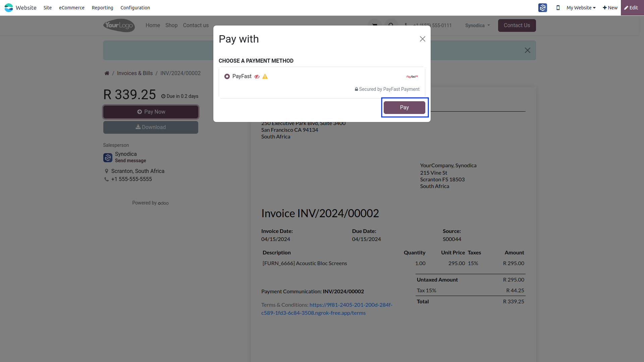Click the Due in 0.2 days label

(180, 96)
